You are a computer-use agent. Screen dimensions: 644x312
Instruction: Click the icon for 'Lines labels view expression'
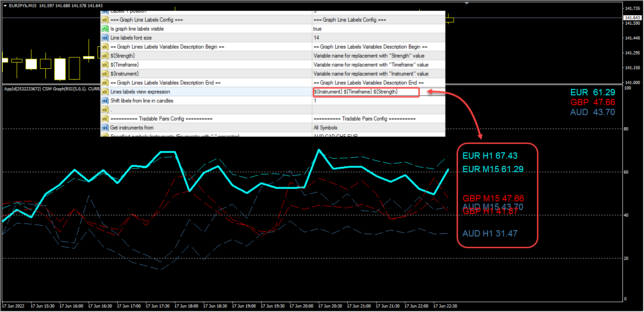(x=105, y=92)
